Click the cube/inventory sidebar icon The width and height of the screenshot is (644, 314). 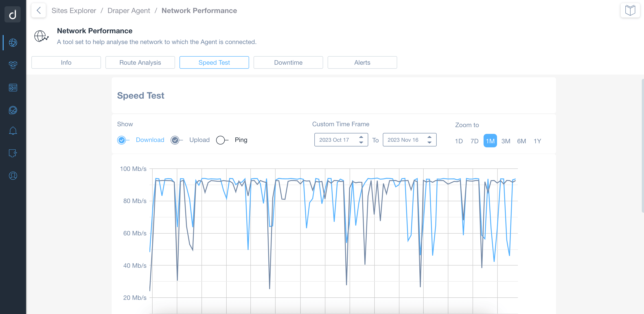pyautogui.click(x=13, y=64)
